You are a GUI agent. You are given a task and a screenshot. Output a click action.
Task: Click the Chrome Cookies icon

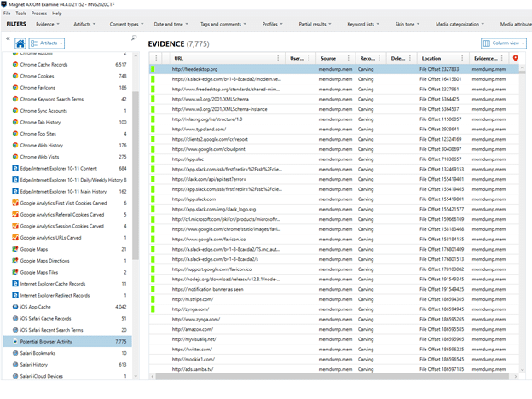point(15,76)
